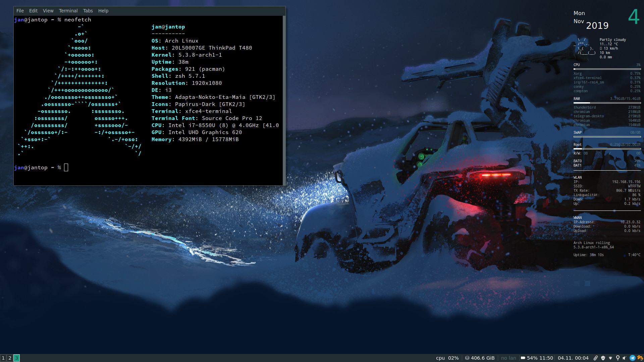Click the conky 'Uptime: 38m 10s' text
The image size is (644, 362).
[x=589, y=255]
